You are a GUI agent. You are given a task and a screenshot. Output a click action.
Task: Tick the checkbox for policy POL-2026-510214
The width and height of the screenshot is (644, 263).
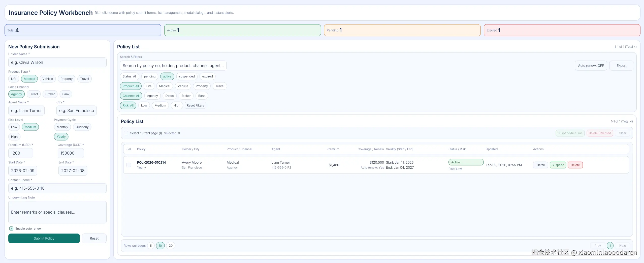click(129, 165)
